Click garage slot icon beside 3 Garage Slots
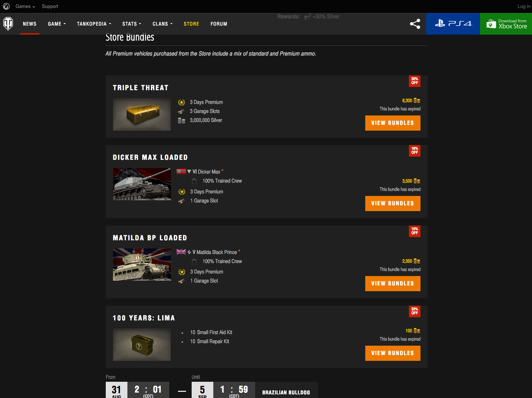The height and width of the screenshot is (398, 532). click(182, 111)
